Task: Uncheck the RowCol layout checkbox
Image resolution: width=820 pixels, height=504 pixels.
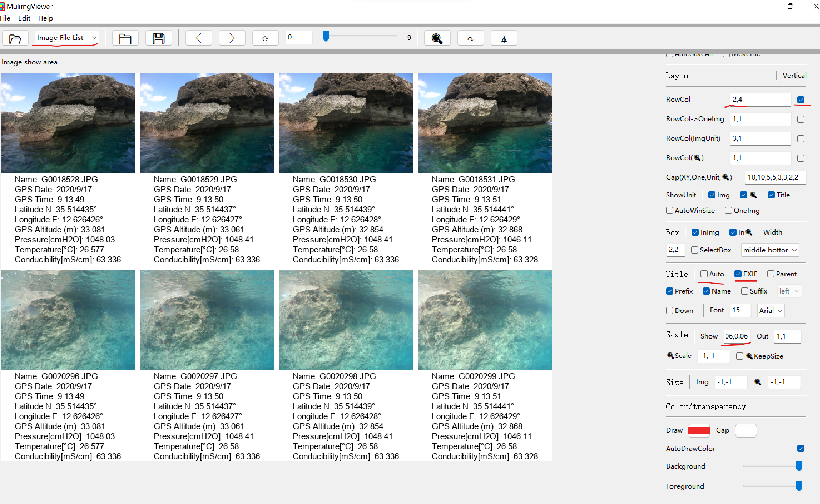Action: 801,99
